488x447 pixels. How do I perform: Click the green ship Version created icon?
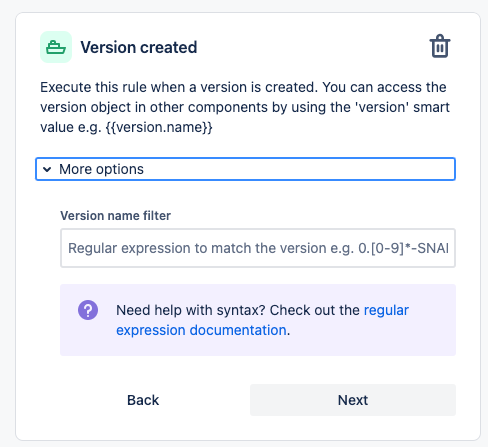coord(56,47)
